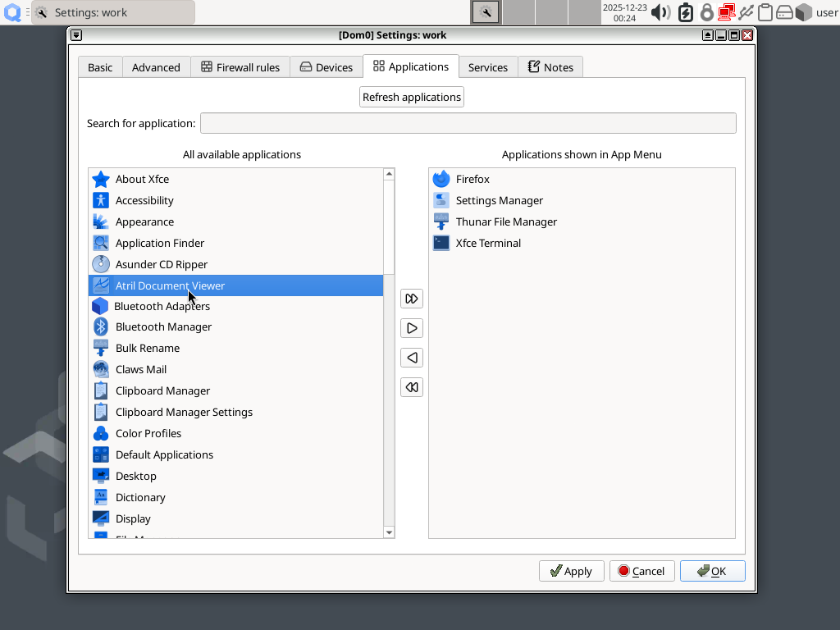The width and height of the screenshot is (840, 630).
Task: Focus the Search for application field
Action: tap(468, 123)
